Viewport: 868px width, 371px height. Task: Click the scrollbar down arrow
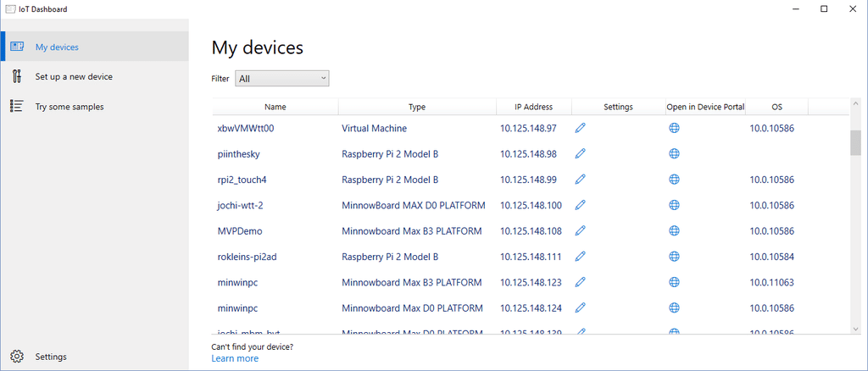[856, 329]
